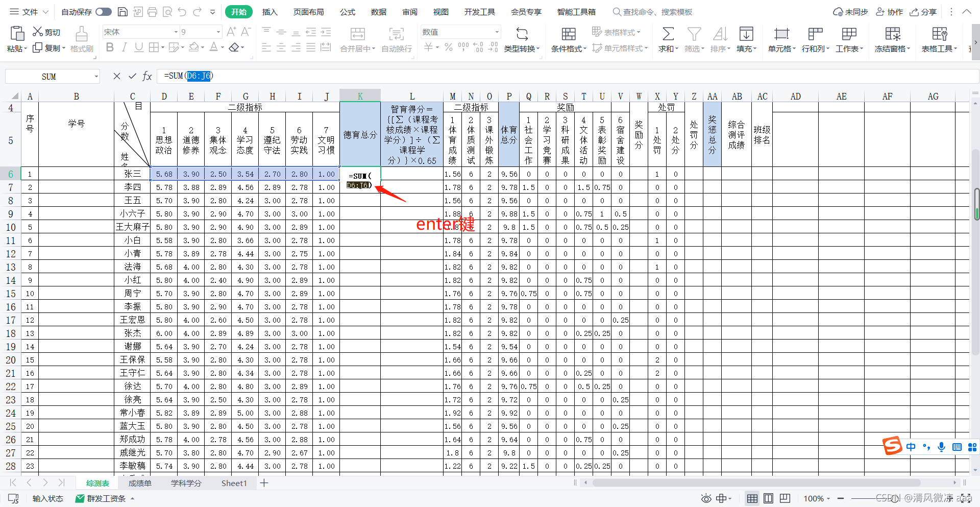The height and width of the screenshot is (507, 980).
Task: Click the Wrap Text (自动换行) icon
Action: [x=397, y=34]
